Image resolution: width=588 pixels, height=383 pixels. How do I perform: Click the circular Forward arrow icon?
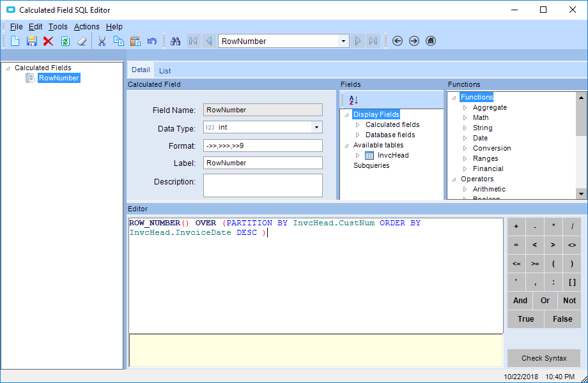tap(414, 41)
